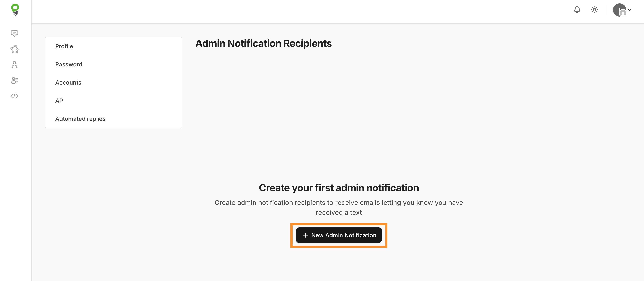The height and width of the screenshot is (281, 644).
Task: Click the plus icon on New Admin Notification
Action: click(305, 235)
